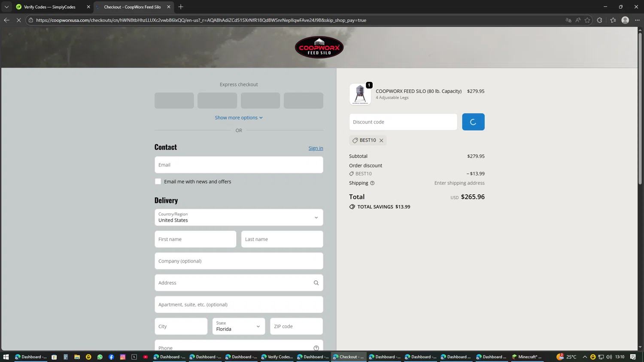
Task: Click the third express checkout button
Action: (260, 100)
